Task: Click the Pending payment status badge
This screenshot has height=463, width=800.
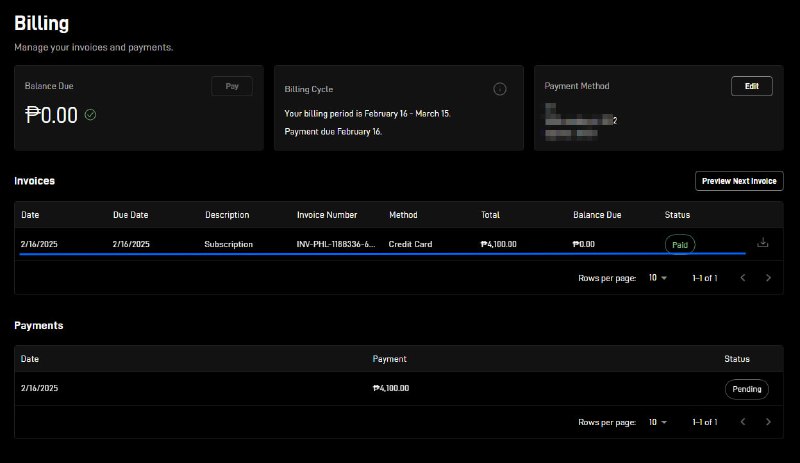Action: coord(746,389)
